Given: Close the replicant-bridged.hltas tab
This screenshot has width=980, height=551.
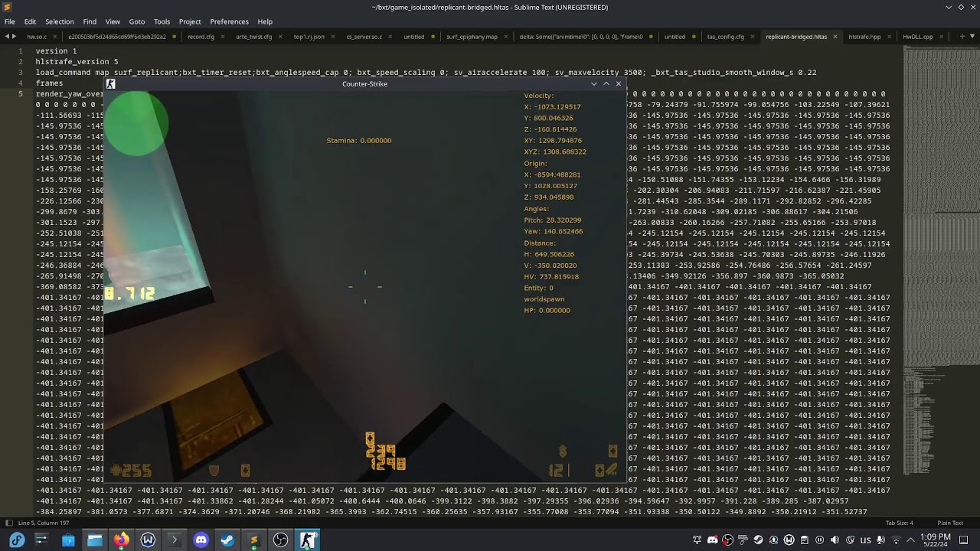Looking at the screenshot, I should click(x=835, y=36).
